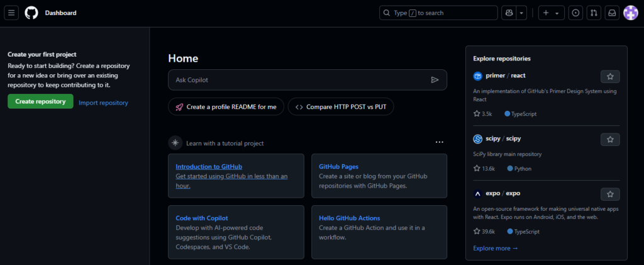Click the send arrow in Ask Copilot
The image size is (644, 265).
click(x=435, y=80)
